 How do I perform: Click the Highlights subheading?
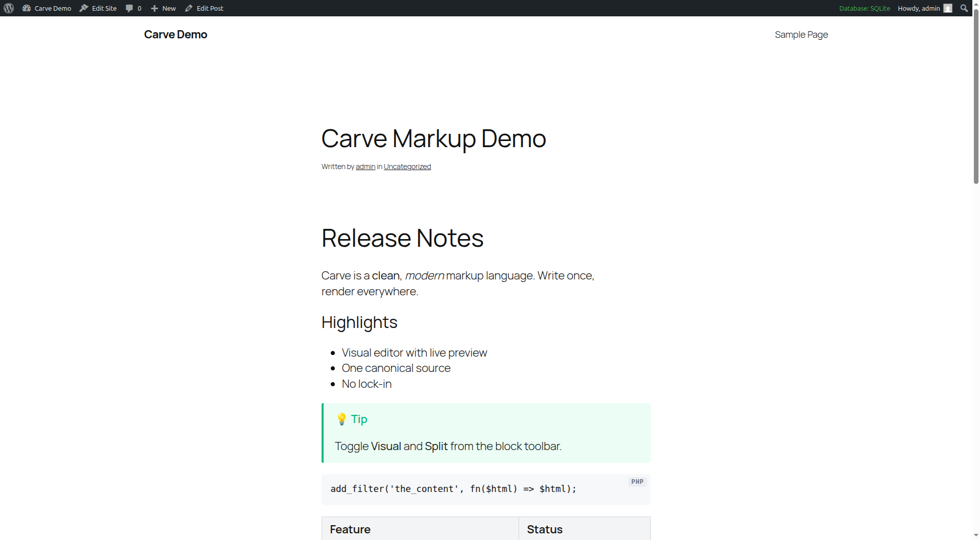pyautogui.click(x=359, y=322)
